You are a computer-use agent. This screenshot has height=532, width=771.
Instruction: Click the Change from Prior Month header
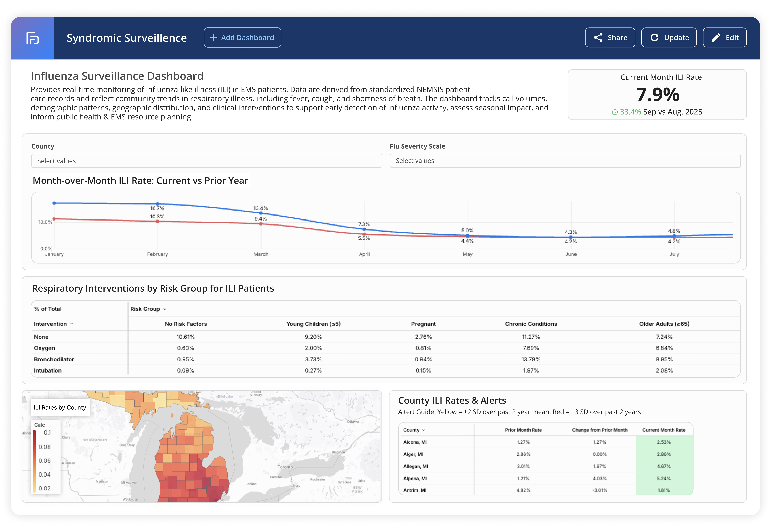point(599,430)
